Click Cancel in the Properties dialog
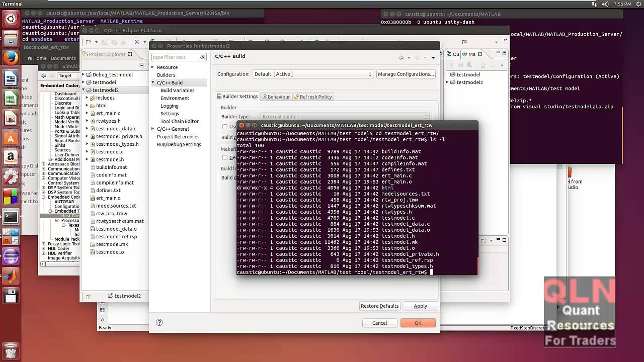This screenshot has height=362, width=644. [379, 323]
